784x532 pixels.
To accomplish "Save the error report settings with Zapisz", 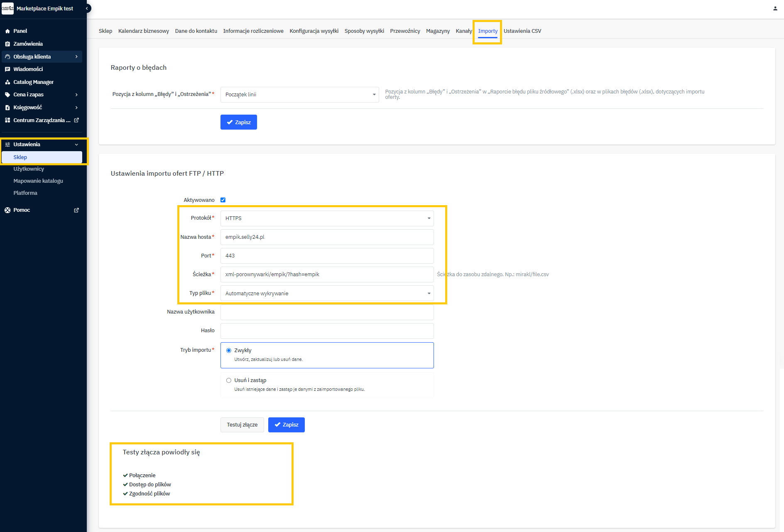I will 239,123.
